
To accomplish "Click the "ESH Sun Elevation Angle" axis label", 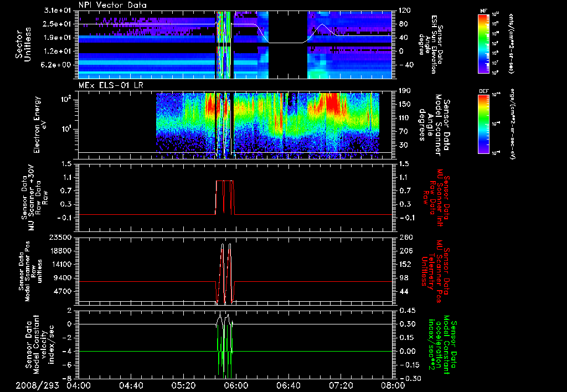I will [x=430, y=44].
